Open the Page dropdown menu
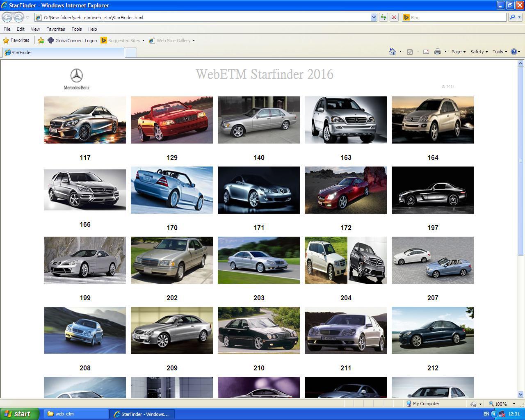The height and width of the screenshot is (420, 525). [458, 52]
